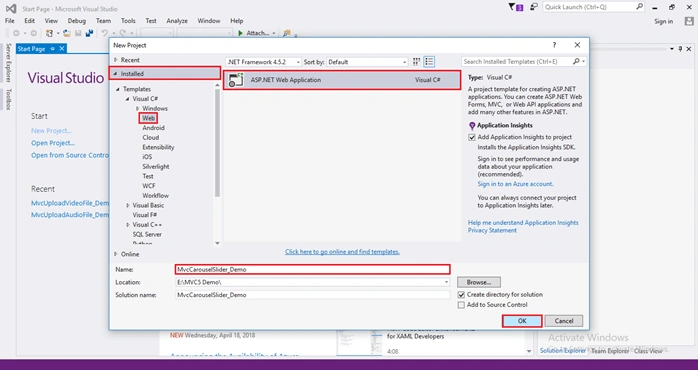698x370 pixels.
Task: Select the Silverlight tree item
Action: [x=156, y=167]
